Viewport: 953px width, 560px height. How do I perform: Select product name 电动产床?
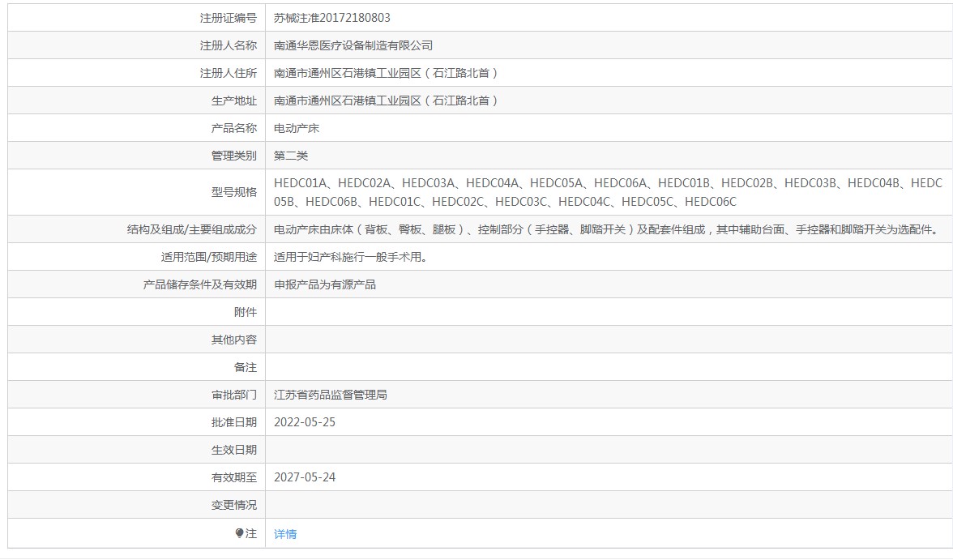coord(297,128)
